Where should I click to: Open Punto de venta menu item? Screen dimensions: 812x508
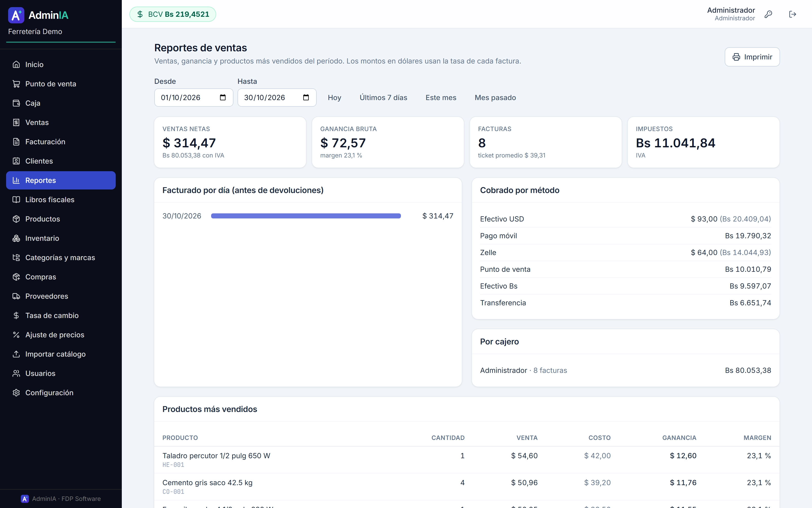tap(61, 84)
